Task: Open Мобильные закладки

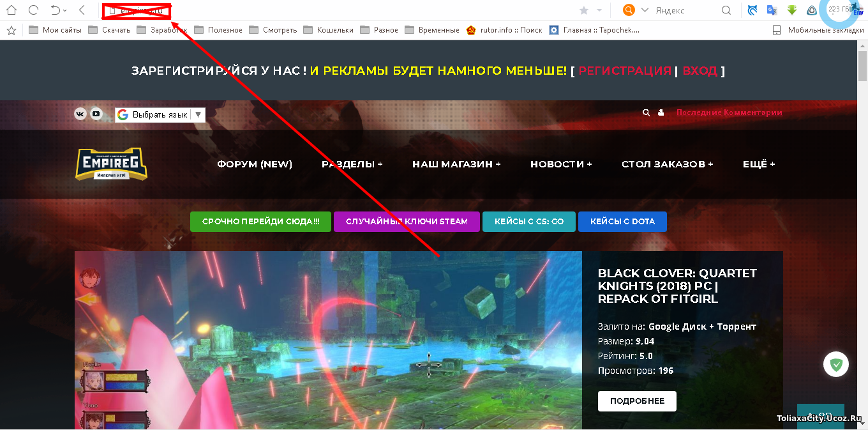Action: coord(818,30)
